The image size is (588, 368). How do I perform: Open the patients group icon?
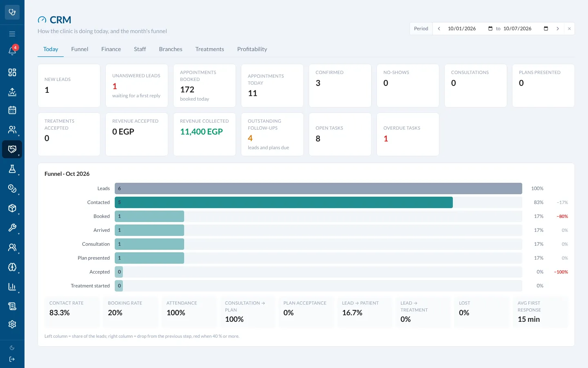click(12, 130)
